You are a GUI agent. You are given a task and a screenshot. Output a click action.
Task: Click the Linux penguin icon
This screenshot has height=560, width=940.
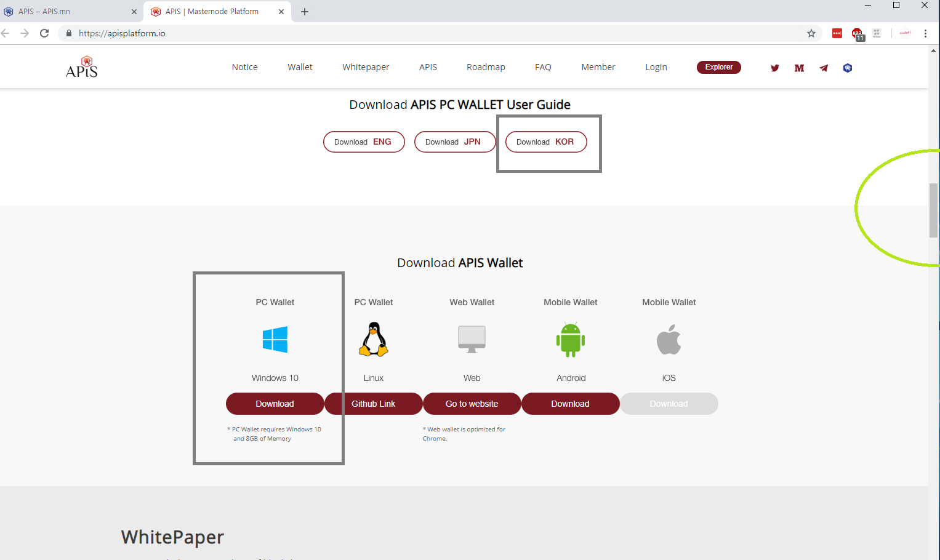374,339
